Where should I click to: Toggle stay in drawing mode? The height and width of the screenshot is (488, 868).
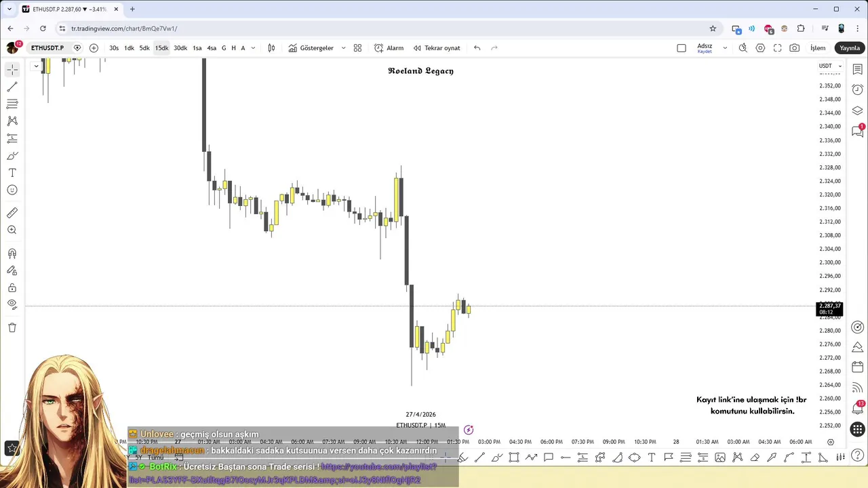pyautogui.click(x=12, y=270)
